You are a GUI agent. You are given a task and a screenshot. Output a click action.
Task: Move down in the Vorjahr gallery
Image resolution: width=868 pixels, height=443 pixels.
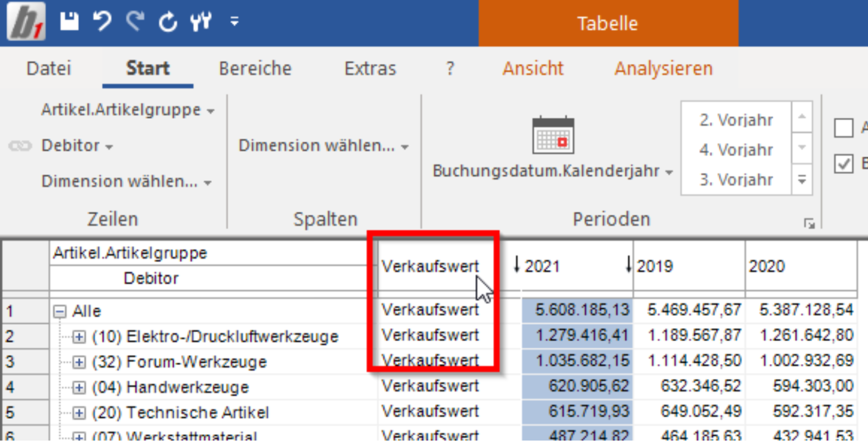point(802,147)
